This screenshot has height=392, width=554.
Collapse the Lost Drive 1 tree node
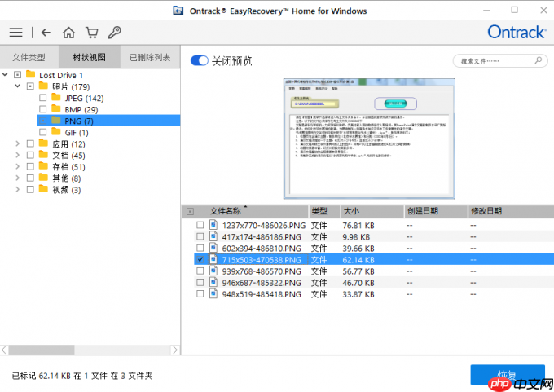[x=5, y=75]
